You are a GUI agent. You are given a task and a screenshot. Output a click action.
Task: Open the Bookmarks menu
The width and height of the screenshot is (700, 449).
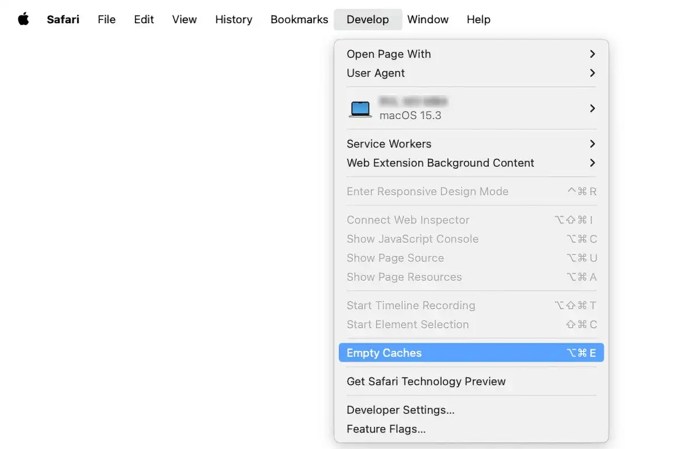coord(299,19)
